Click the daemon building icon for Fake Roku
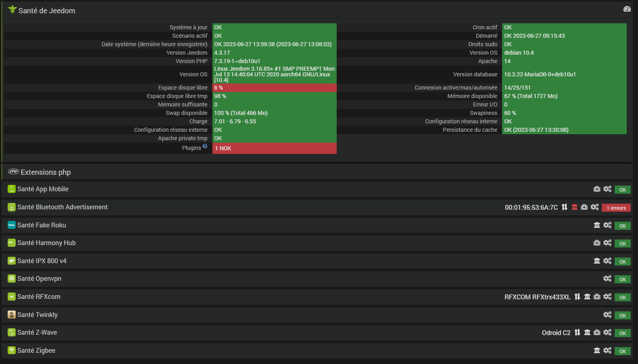Image resolution: width=638 pixels, height=364 pixels. pyautogui.click(x=597, y=225)
